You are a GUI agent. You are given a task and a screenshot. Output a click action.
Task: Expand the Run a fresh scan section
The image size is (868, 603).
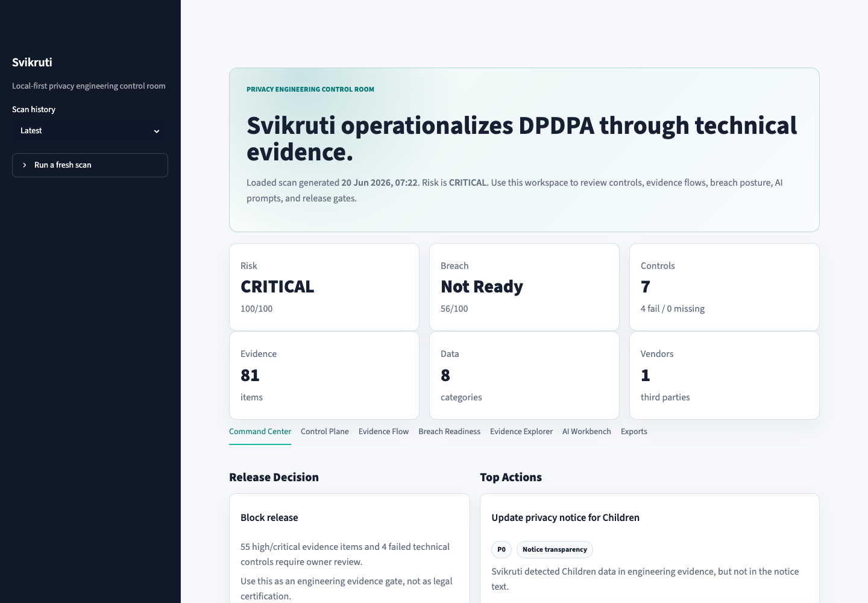pyautogui.click(x=90, y=165)
